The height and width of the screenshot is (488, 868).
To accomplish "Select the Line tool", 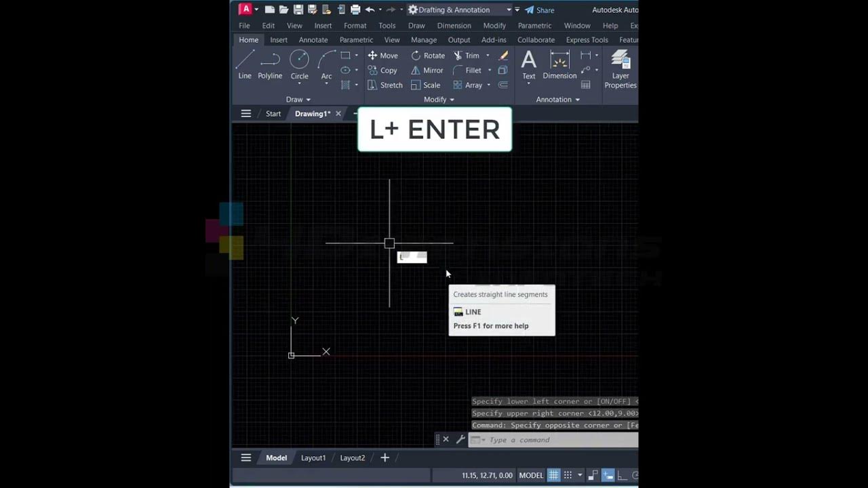I will pyautogui.click(x=245, y=65).
